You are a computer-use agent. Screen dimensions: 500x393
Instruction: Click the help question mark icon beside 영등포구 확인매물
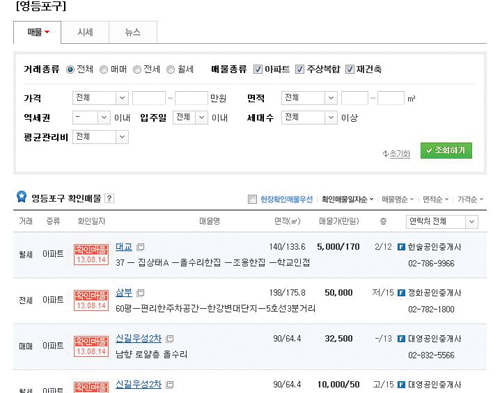pos(109,198)
